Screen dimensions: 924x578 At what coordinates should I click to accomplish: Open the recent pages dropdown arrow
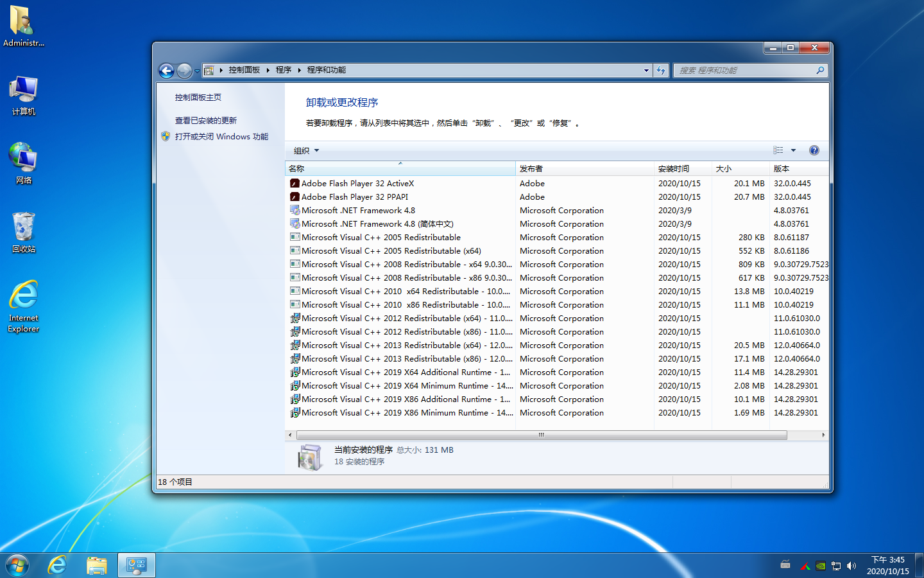pos(197,71)
